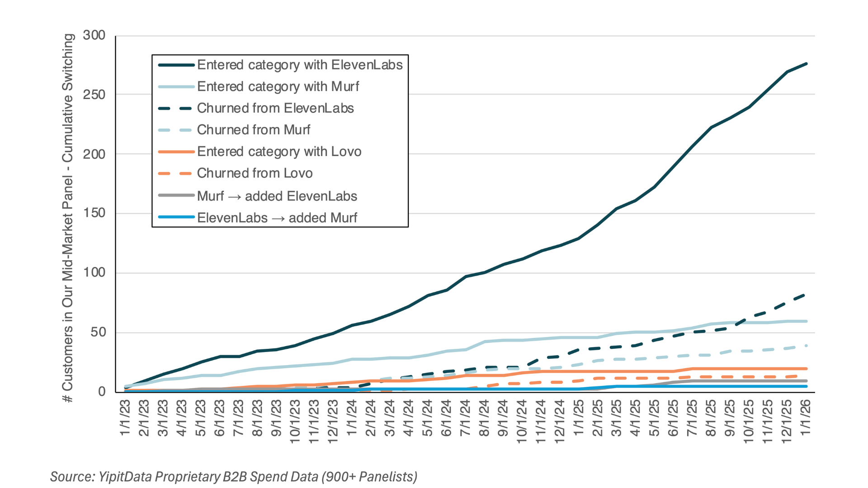This screenshot has height=488, width=868.
Task: Click the YipitData source footnote text
Action: [x=233, y=477]
